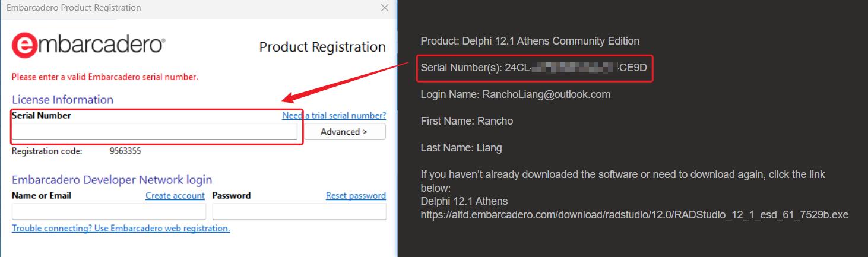Open the "Need a trial serial number?" link
This screenshot has width=868, height=257.
coord(334,116)
